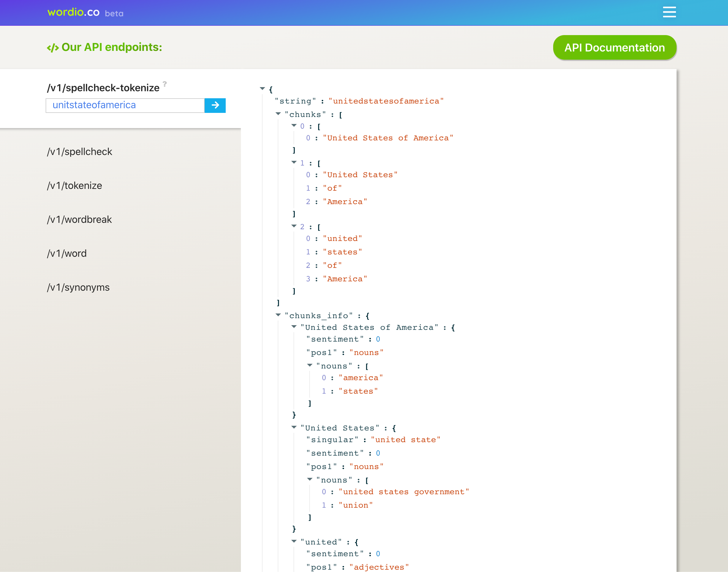The image size is (728, 572).
Task: Open the /v1/wordbreak endpoint
Action: tap(79, 219)
